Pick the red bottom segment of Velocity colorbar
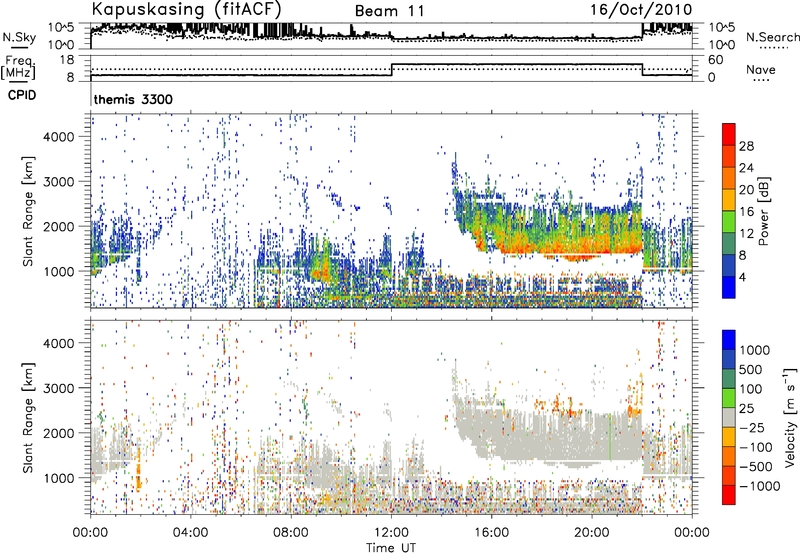This screenshot has height=554, width=800. point(729,495)
